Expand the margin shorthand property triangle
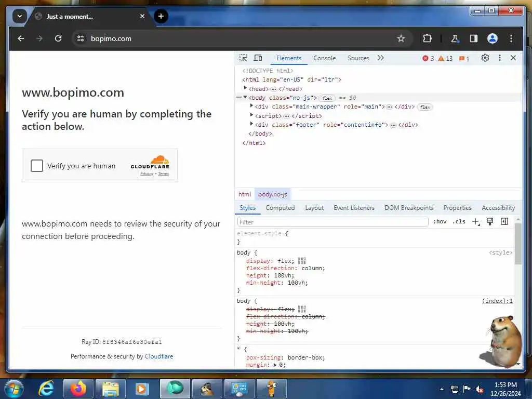Screen dimensions: 532x399 tap(275, 365)
